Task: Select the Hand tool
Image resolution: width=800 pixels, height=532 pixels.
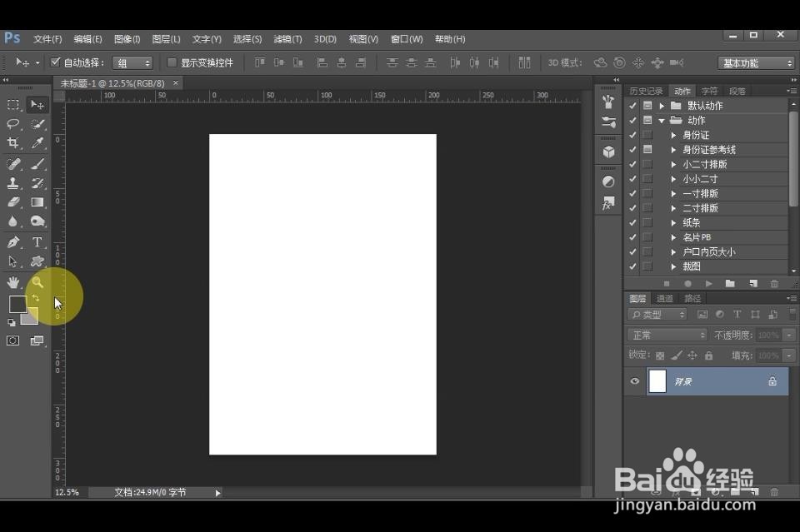Action: tap(13, 281)
